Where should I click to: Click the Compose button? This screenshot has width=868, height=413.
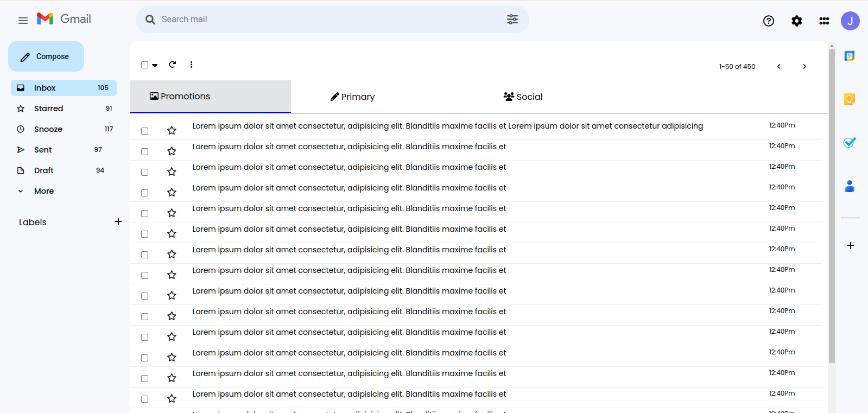46,56
